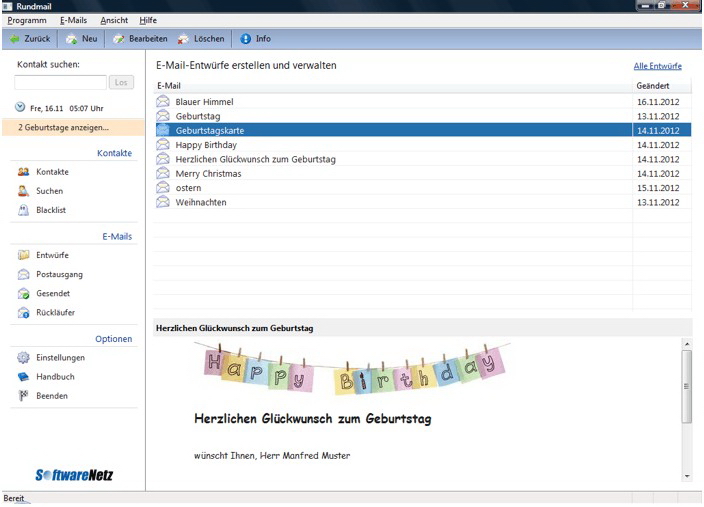Click the preview pane scroll down arrow
Viewport: 704px width, 507px height.
(687, 475)
